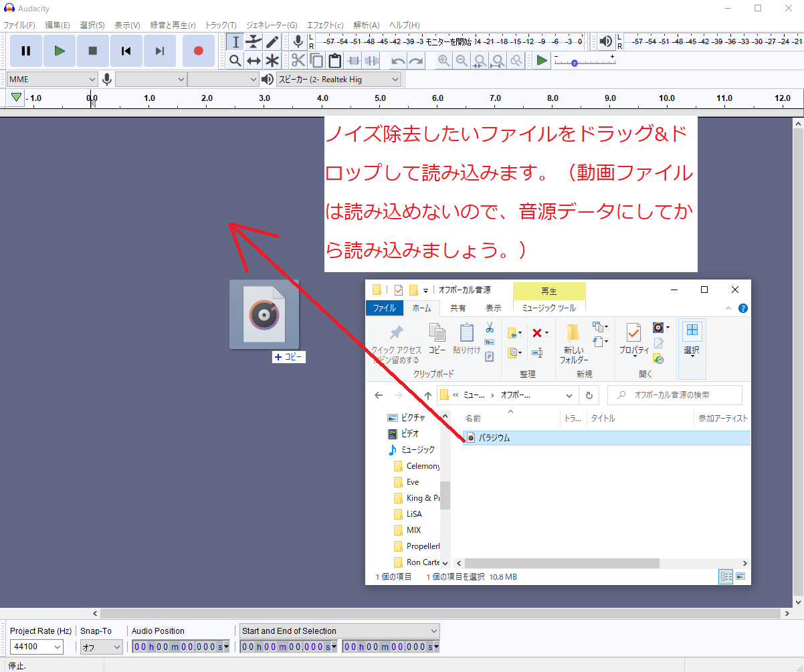
Task: Click the Zoom Out magnifier icon
Action: [462, 60]
